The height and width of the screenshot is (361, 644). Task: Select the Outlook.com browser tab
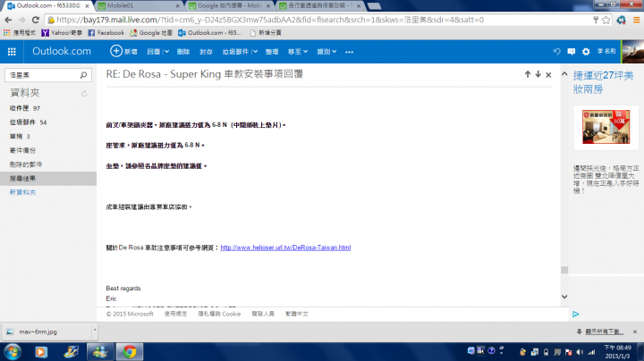pyautogui.click(x=48, y=5)
